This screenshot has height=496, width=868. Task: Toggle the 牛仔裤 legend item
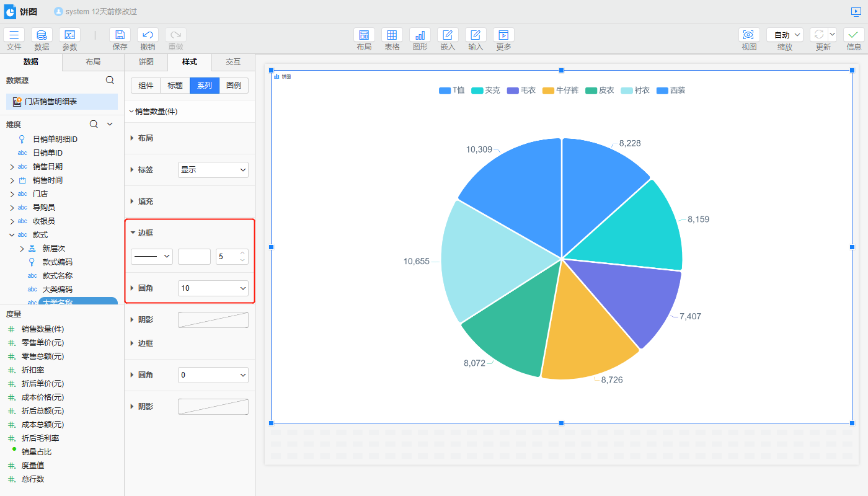(560, 91)
